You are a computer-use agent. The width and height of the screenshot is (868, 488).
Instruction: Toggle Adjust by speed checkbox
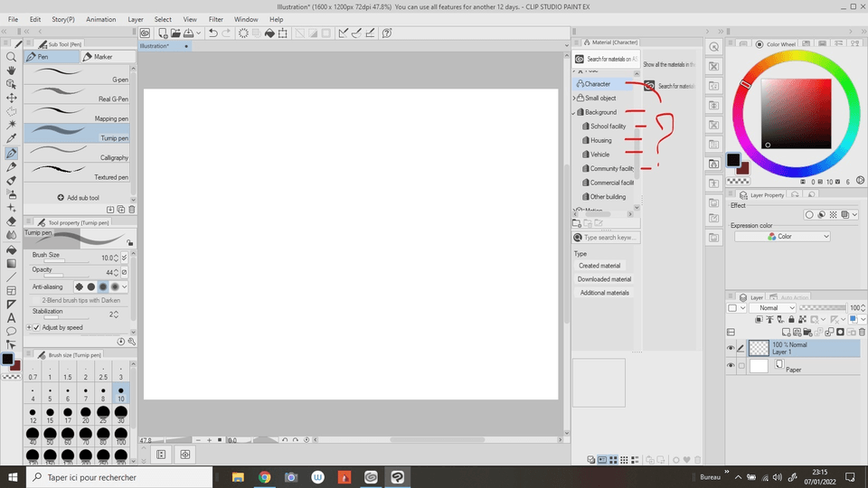tap(36, 327)
